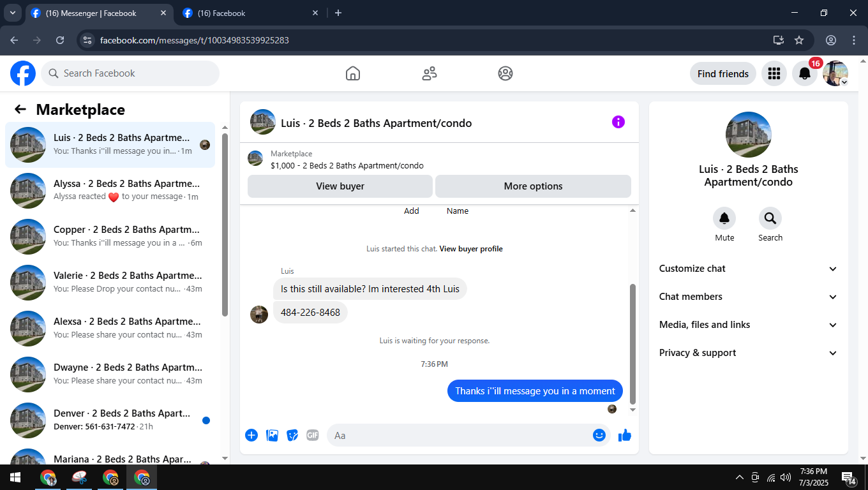Choose a sticker icon in composer

pyautogui.click(x=292, y=435)
